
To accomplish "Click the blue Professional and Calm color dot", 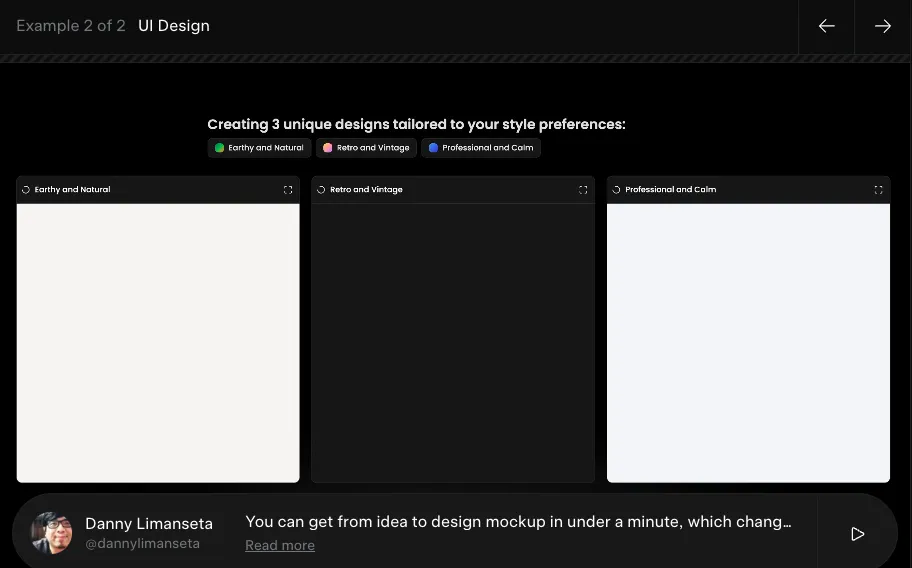I will 433,148.
